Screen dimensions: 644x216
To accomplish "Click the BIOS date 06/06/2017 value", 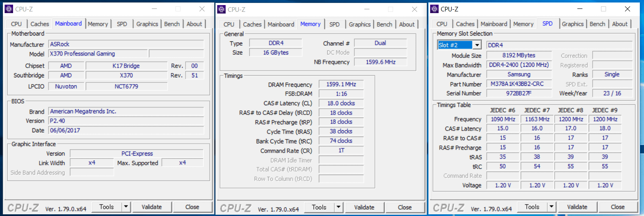I will click(126, 130).
